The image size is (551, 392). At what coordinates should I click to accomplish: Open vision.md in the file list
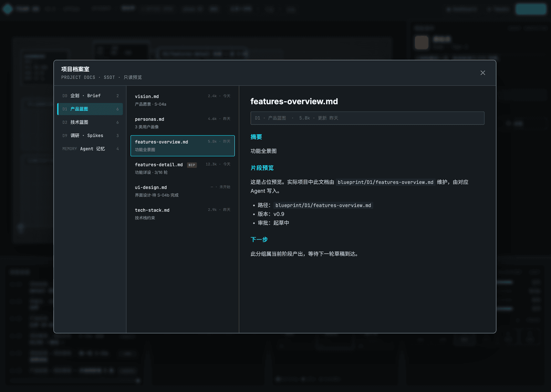pos(183,100)
